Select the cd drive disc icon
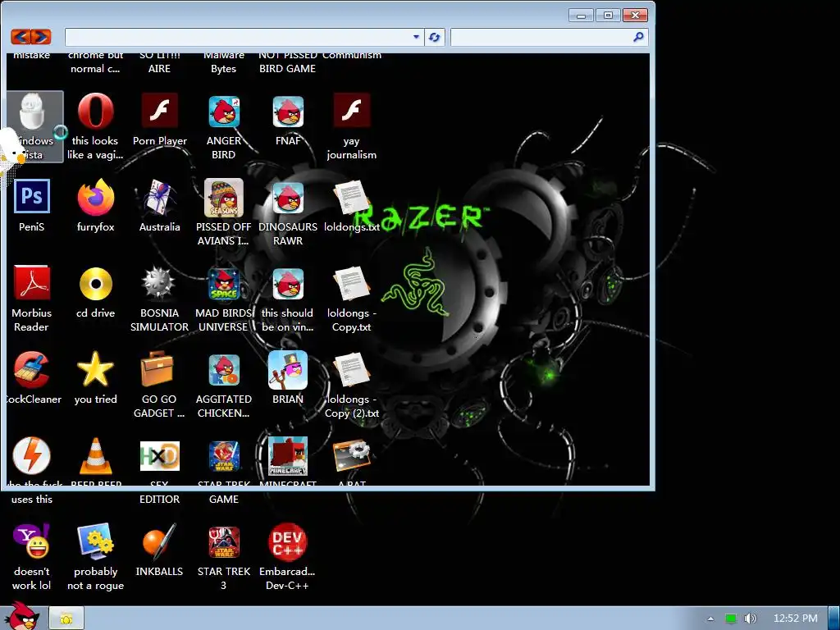Image resolution: width=840 pixels, height=630 pixels. pos(95,284)
